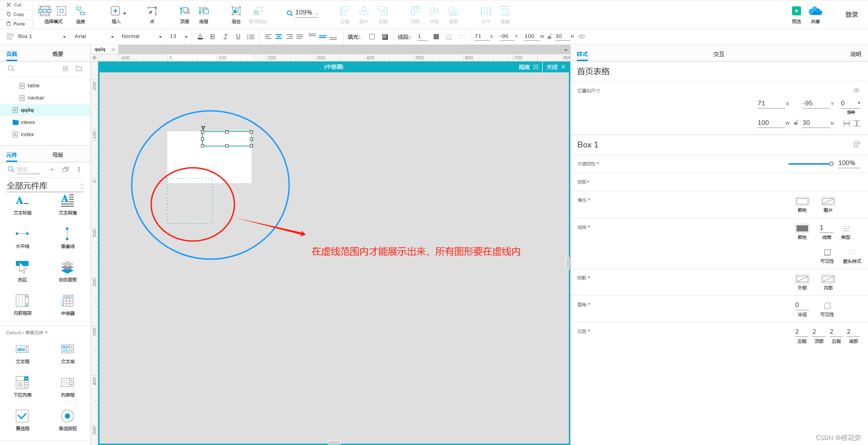Select the qqiiq canvas tab
The width and height of the screenshot is (868, 445).
(100, 50)
